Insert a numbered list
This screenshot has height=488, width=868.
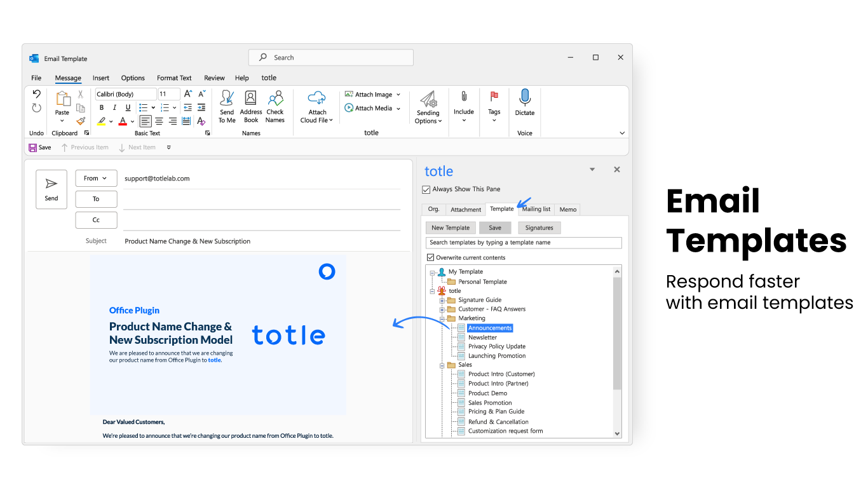click(165, 107)
